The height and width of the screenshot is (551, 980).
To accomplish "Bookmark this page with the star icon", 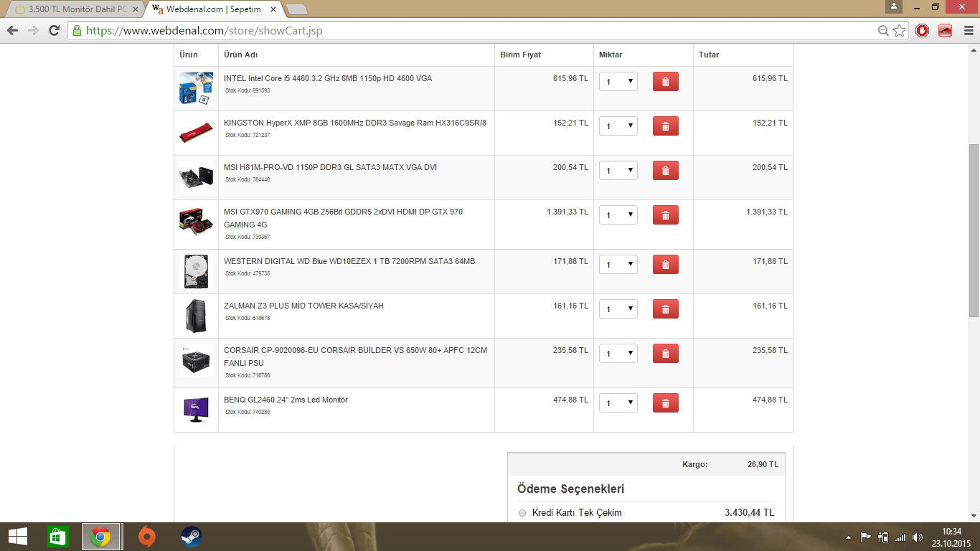I will [x=900, y=31].
